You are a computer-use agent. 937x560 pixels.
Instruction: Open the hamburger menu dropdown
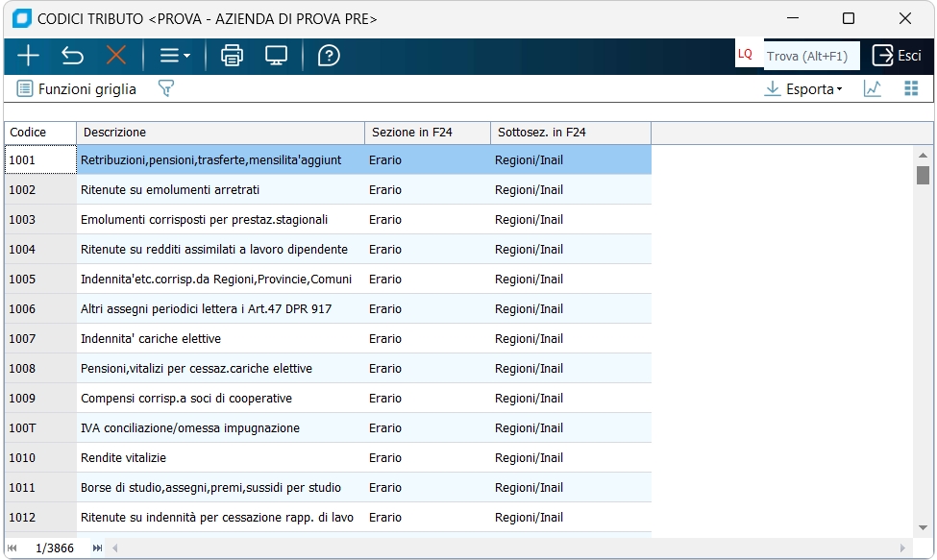[174, 56]
